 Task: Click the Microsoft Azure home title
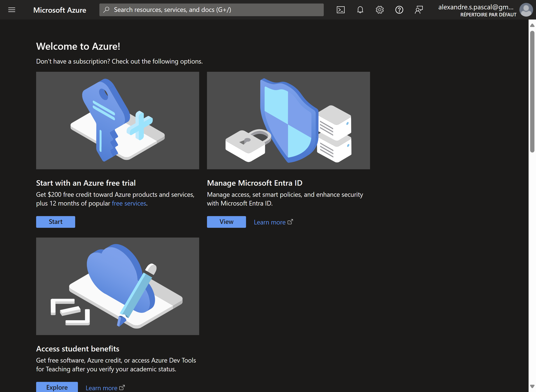point(60,10)
